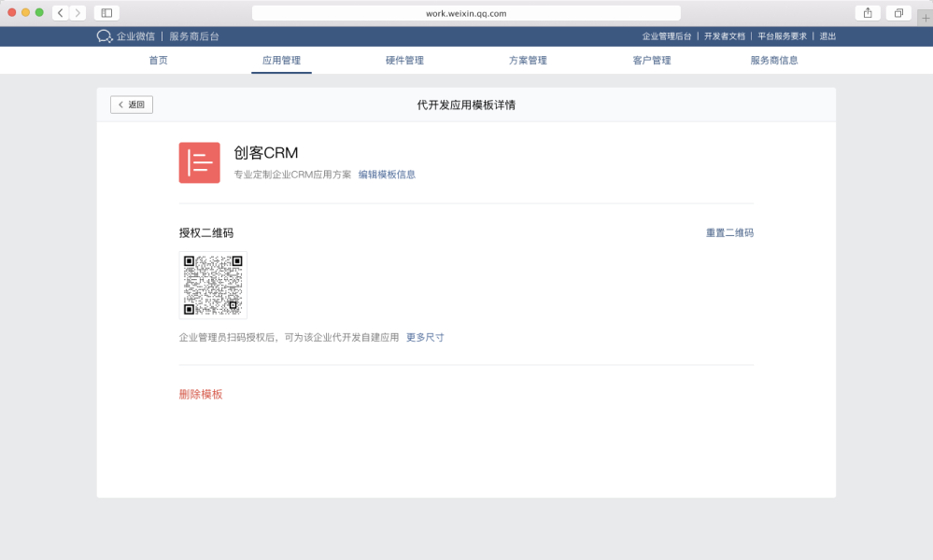Click the address bar work.weixin.qq.com
933x560 pixels.
(466, 13)
